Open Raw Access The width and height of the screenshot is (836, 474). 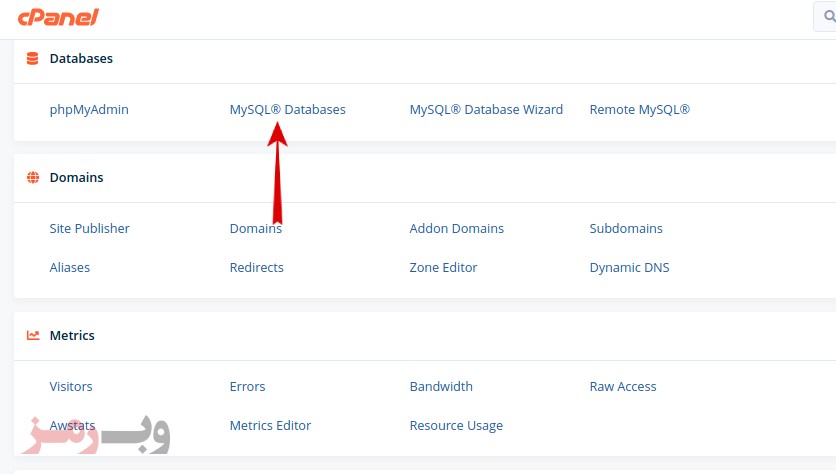point(623,386)
